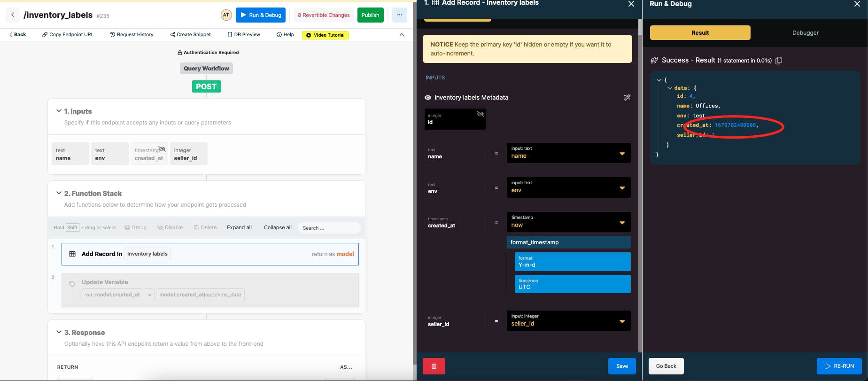The image size is (868, 381).
Task: Toggle the eye icon for Inventory labels Metadata
Action: [428, 98]
